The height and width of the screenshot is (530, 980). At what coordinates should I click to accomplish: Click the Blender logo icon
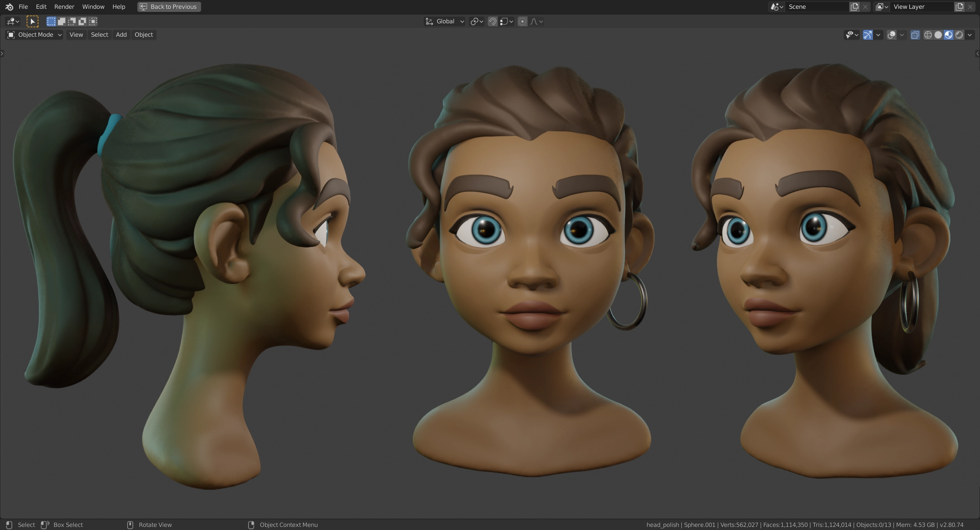tap(9, 7)
